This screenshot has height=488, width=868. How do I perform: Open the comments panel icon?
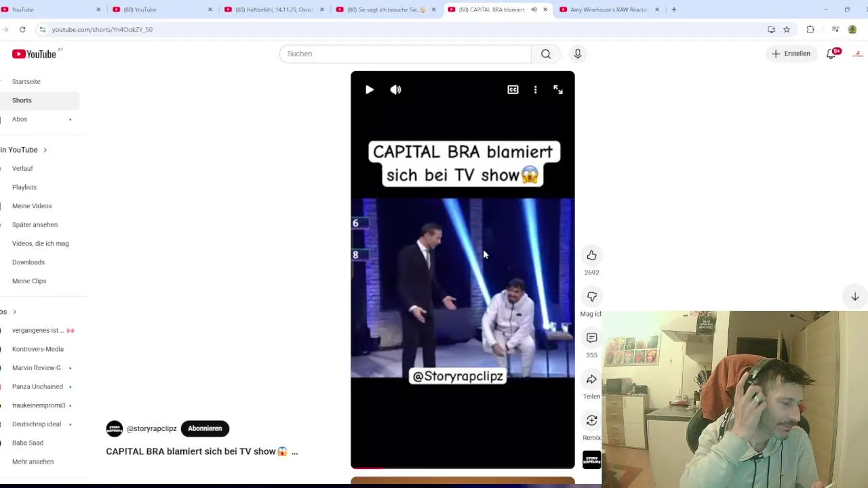(592, 338)
